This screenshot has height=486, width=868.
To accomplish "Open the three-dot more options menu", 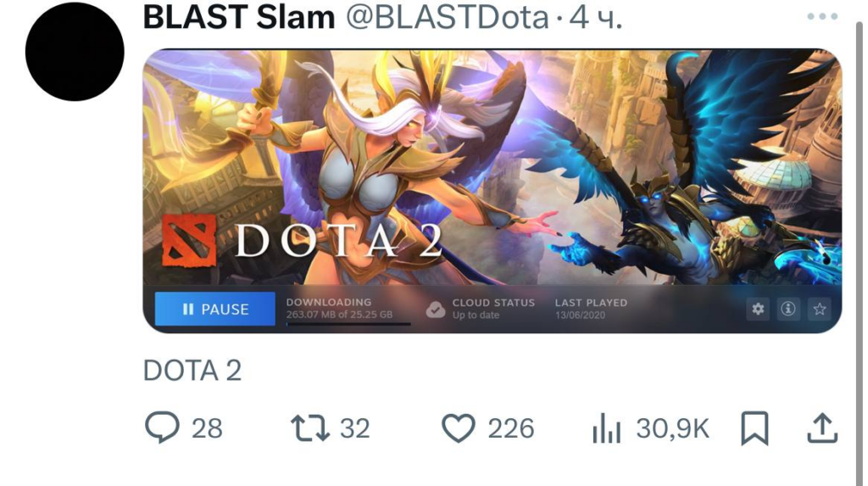I will click(x=822, y=17).
